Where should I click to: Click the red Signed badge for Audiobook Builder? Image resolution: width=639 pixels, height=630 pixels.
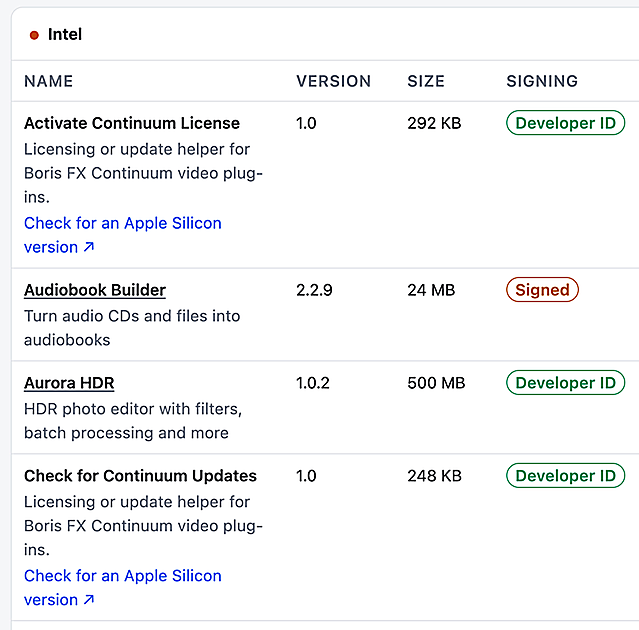click(542, 290)
